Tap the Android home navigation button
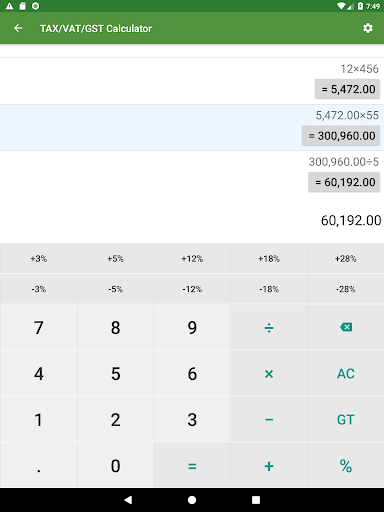This screenshot has height=512, width=384. [192, 500]
